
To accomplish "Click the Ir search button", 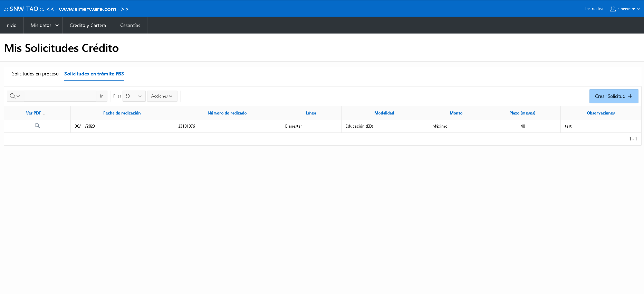I will 102,96.
